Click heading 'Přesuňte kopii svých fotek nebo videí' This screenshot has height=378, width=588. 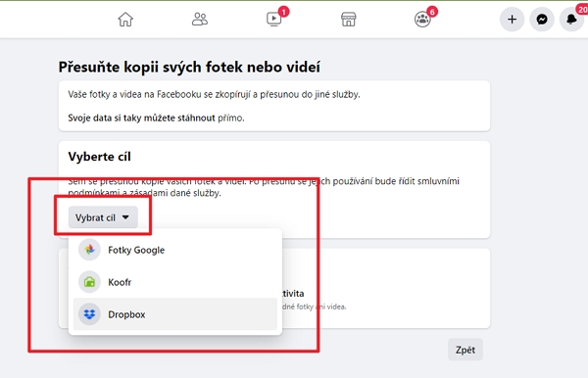point(189,67)
